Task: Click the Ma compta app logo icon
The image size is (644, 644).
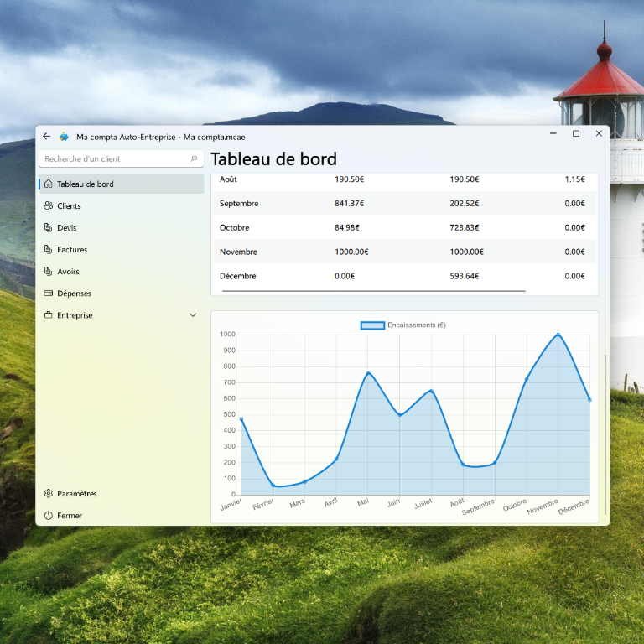Action: (65, 136)
